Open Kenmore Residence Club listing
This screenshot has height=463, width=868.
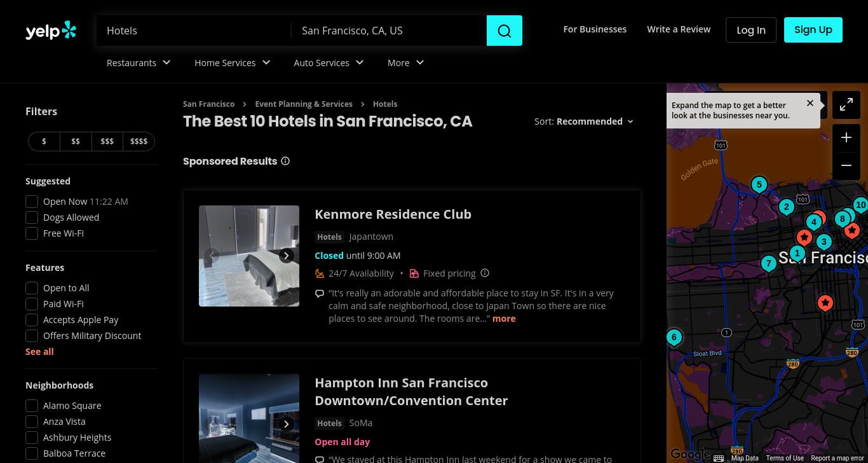(393, 214)
